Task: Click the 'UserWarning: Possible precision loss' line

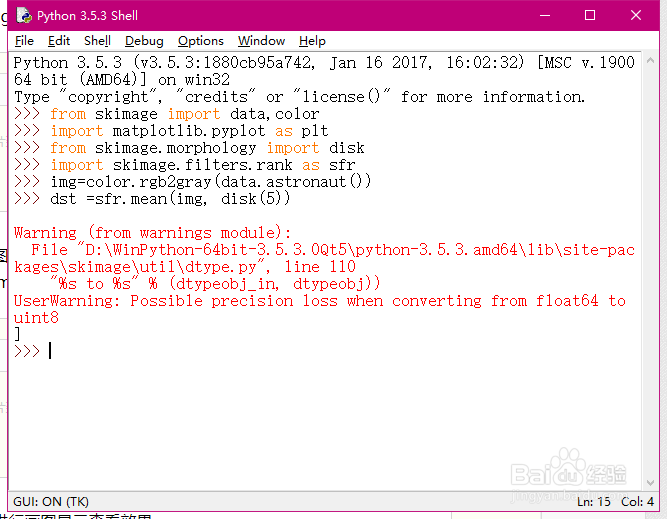Action: click(320, 301)
